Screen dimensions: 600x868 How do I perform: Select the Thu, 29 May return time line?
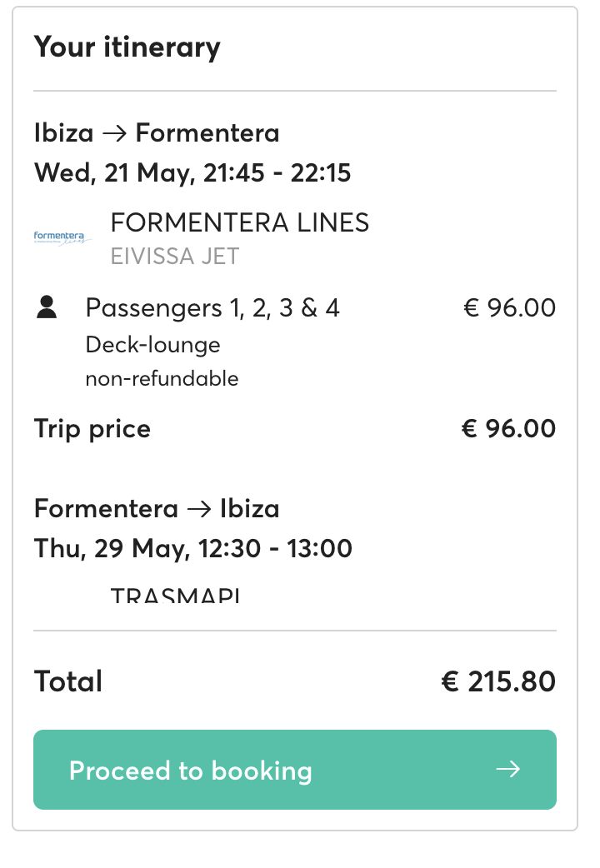pyautogui.click(x=192, y=549)
